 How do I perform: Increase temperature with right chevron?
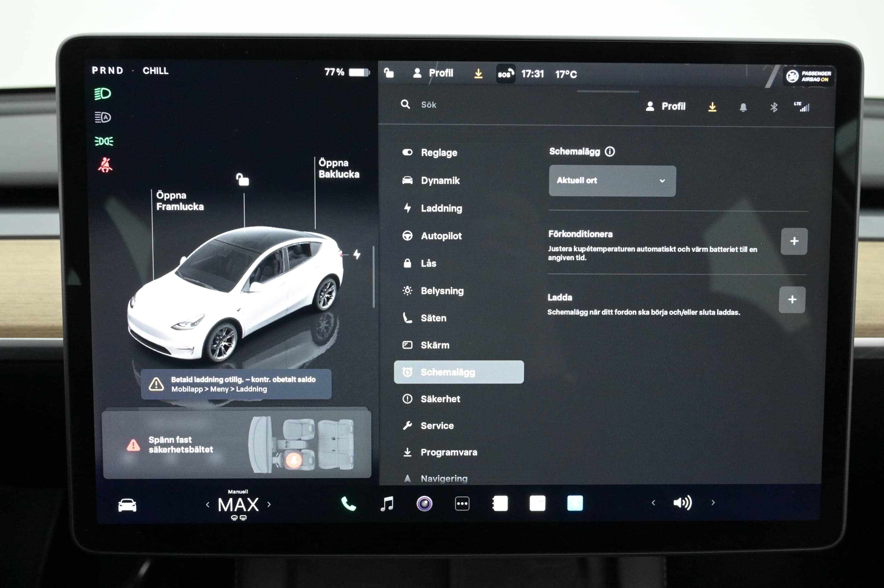pyautogui.click(x=269, y=504)
